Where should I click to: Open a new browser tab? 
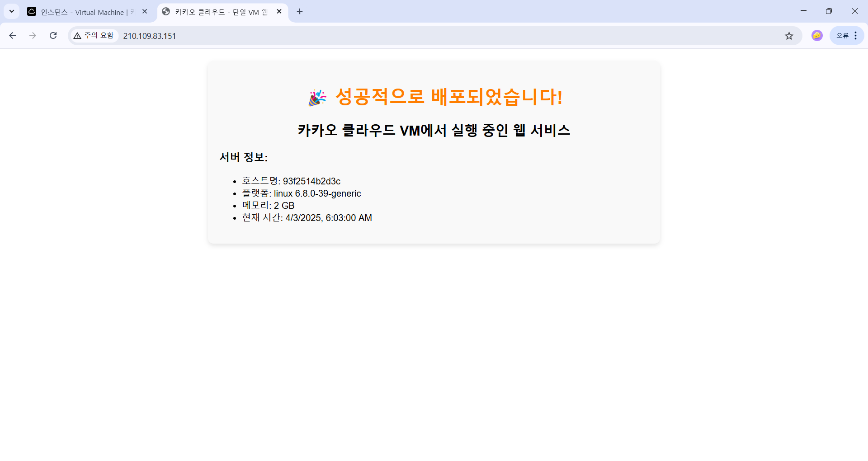[x=300, y=12]
